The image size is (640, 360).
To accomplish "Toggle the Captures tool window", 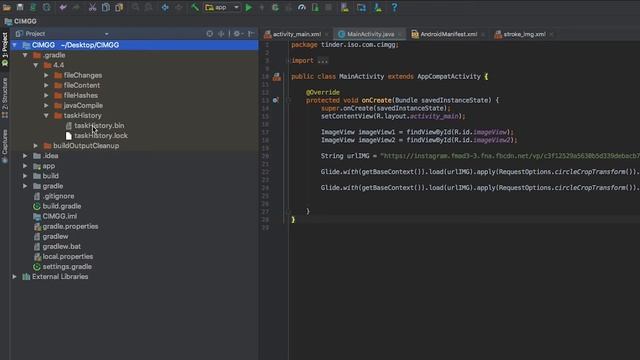I will pyautogui.click(x=4, y=146).
